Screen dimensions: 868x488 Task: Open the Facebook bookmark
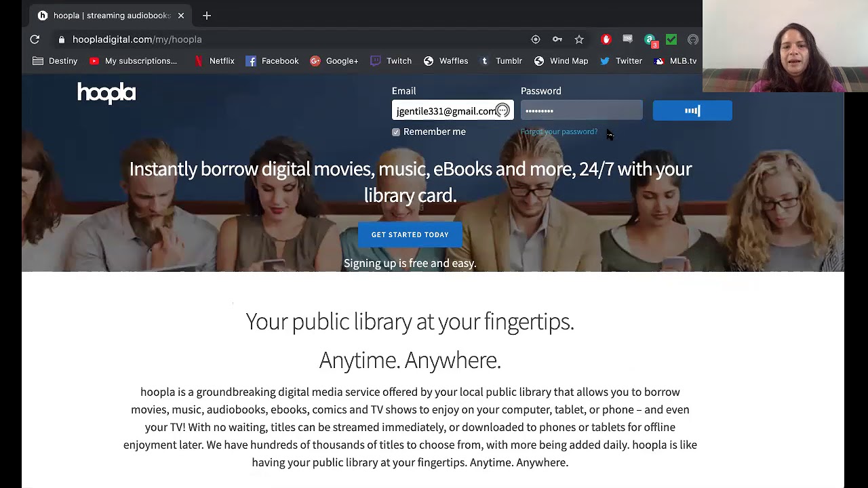click(x=272, y=61)
